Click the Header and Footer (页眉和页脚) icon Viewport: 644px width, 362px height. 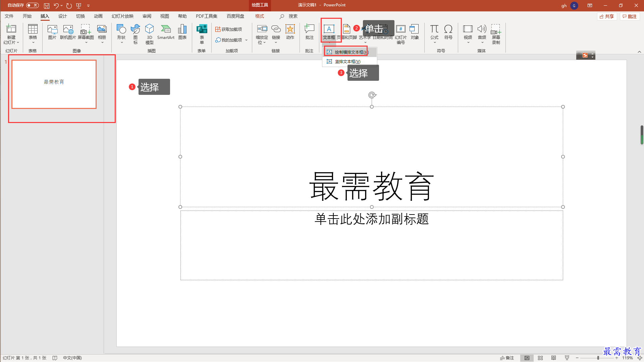click(346, 29)
